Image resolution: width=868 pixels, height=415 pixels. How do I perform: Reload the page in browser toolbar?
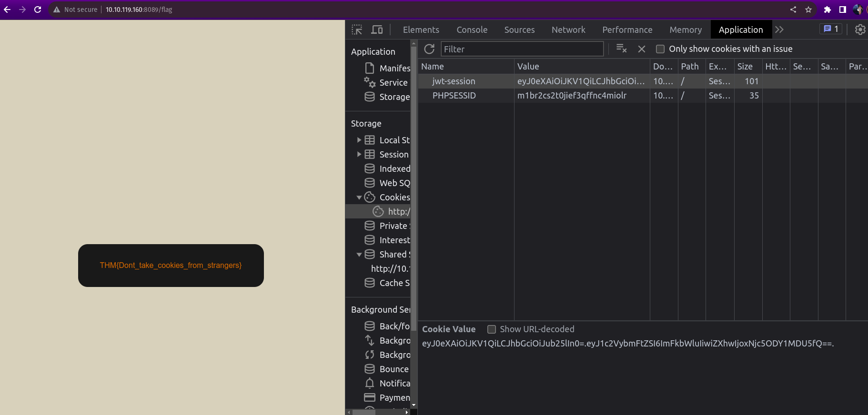click(38, 10)
